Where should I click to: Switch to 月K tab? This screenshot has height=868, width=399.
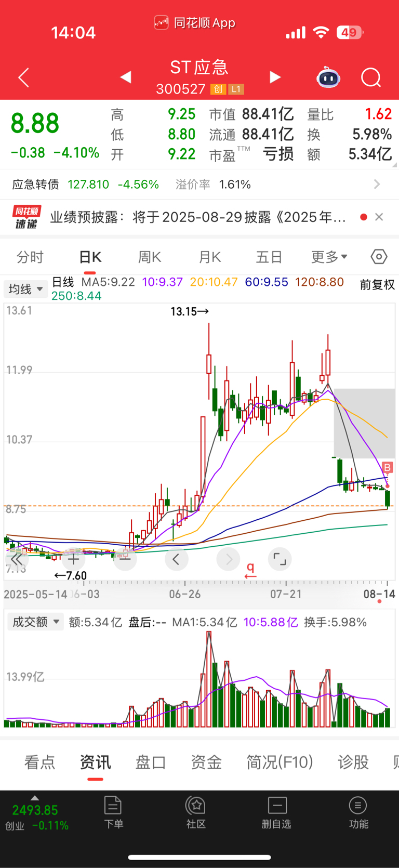pyautogui.click(x=210, y=257)
